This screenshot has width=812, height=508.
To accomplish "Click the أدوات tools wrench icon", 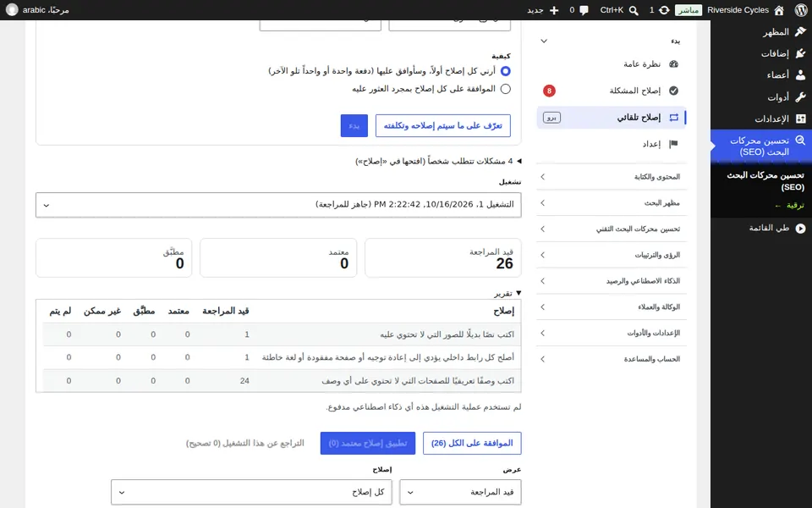I will [x=800, y=97].
